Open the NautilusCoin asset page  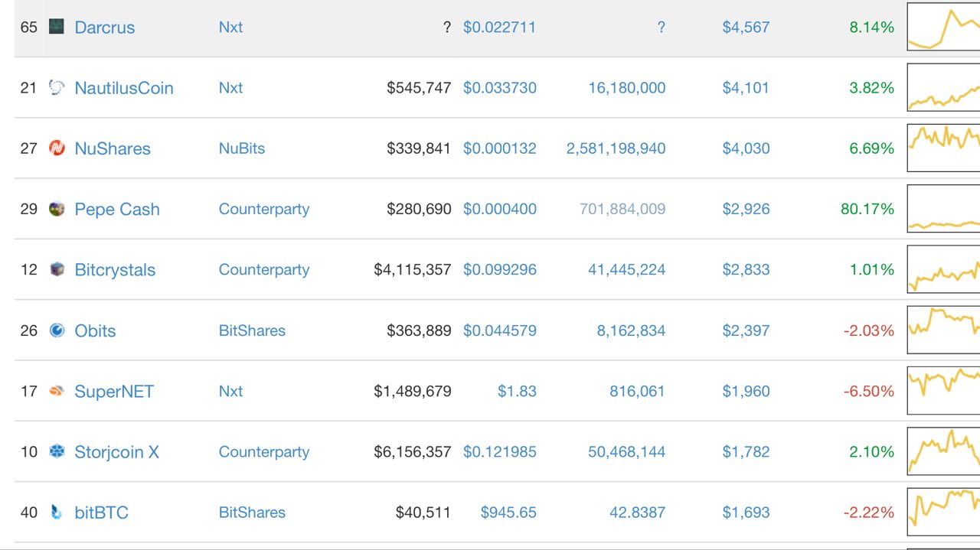tap(124, 88)
